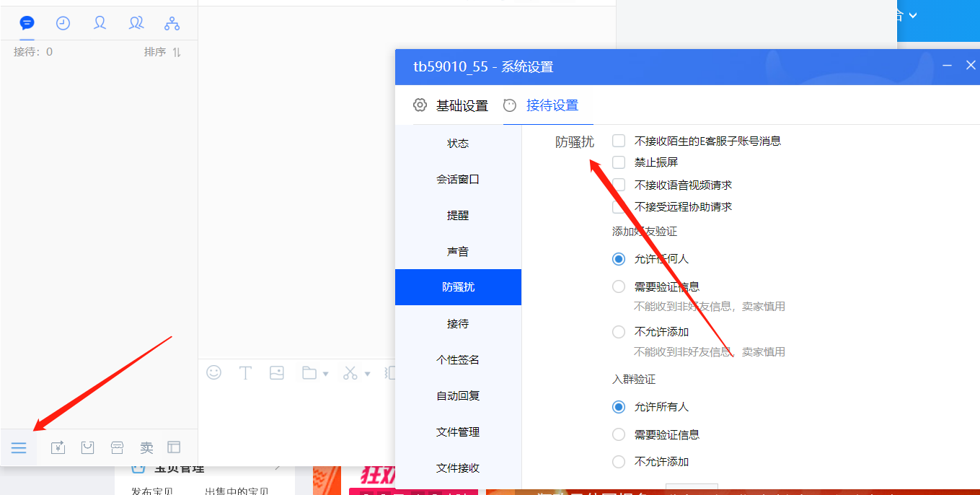Viewport: 980px width, 495px height.
Task: Switch to the 接待设置 tab
Action: 552,105
